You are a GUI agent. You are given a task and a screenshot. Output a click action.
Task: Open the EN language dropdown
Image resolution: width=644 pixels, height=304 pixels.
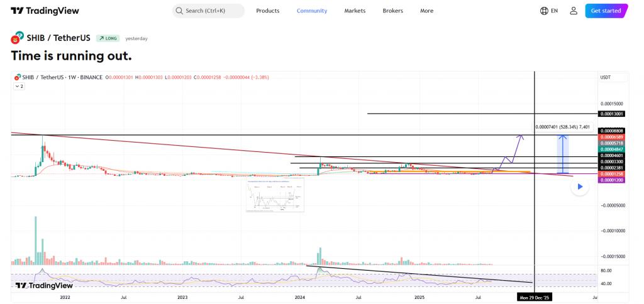click(x=554, y=11)
